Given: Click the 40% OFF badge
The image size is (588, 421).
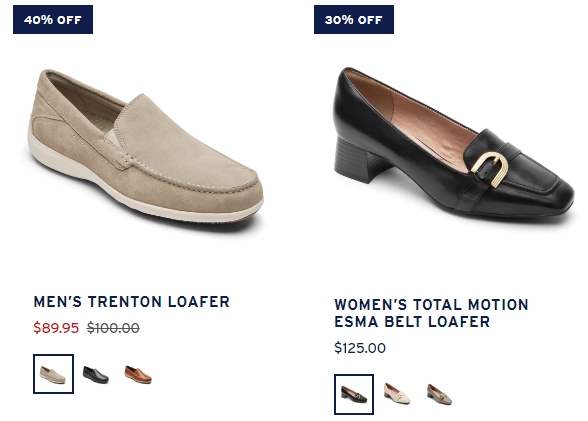Looking at the screenshot, I should (x=53, y=19).
